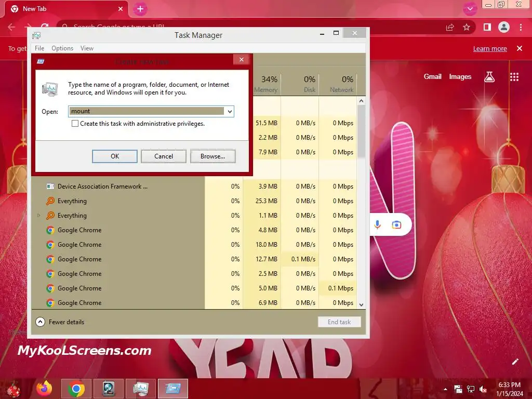The image size is (532, 399).
Task: Start voice search with microphone icon
Action: 377,224
